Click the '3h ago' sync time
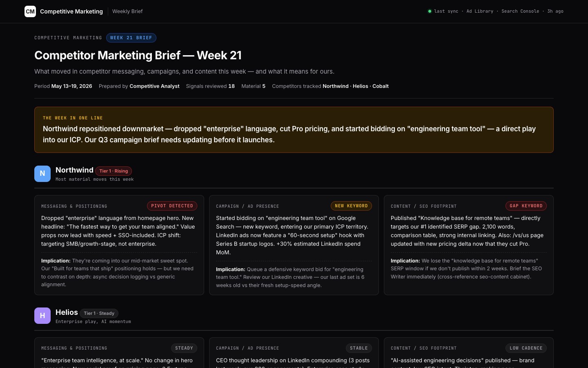 pos(555,11)
